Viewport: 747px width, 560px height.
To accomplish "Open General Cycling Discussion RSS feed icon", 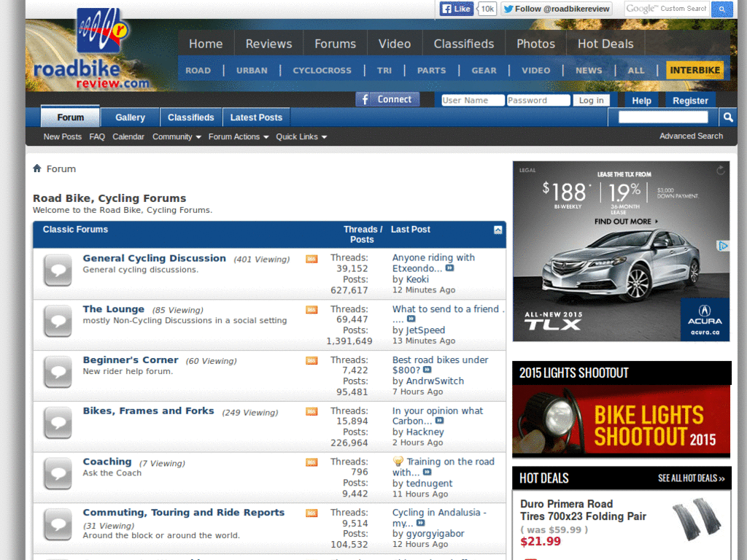I will pyautogui.click(x=311, y=259).
